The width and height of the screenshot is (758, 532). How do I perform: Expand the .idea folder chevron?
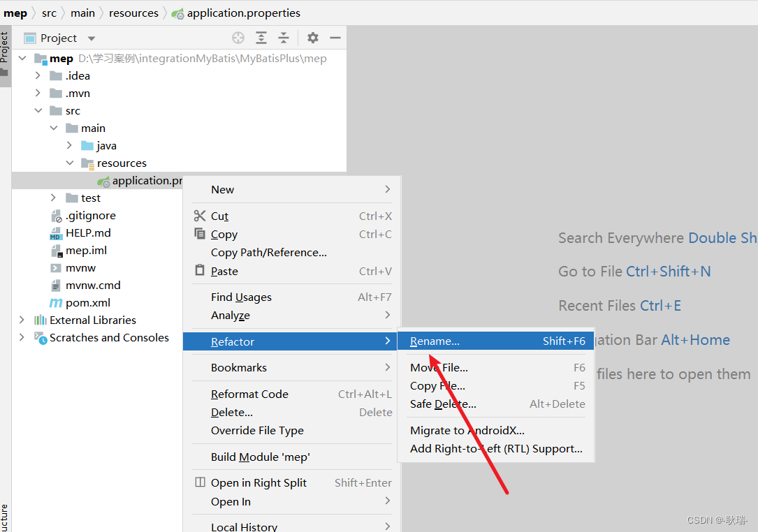click(38, 75)
